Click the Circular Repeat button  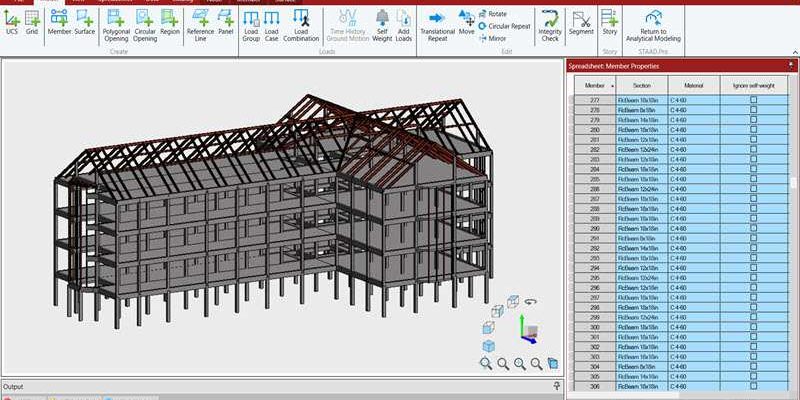[503, 26]
